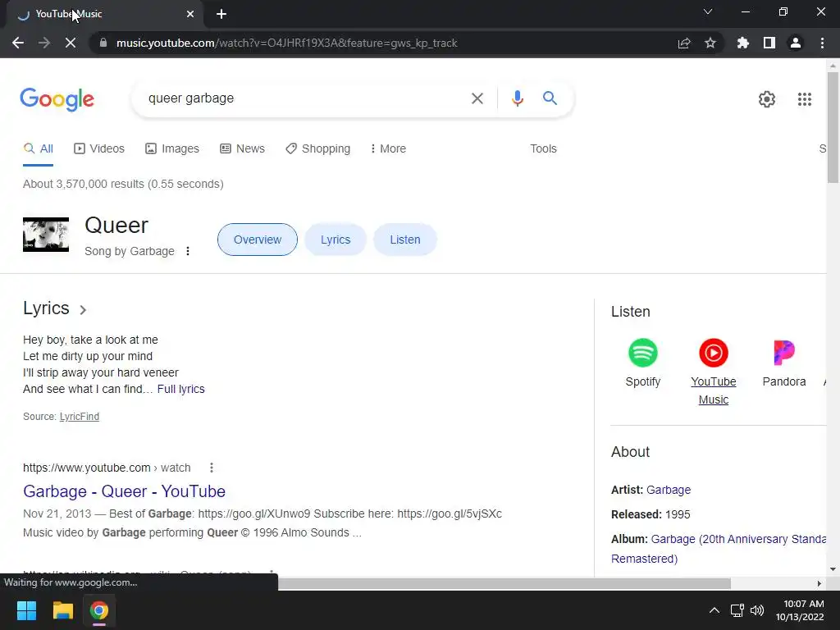Expand the More search categories menu
Screen dimensions: 840x630
coord(388,149)
